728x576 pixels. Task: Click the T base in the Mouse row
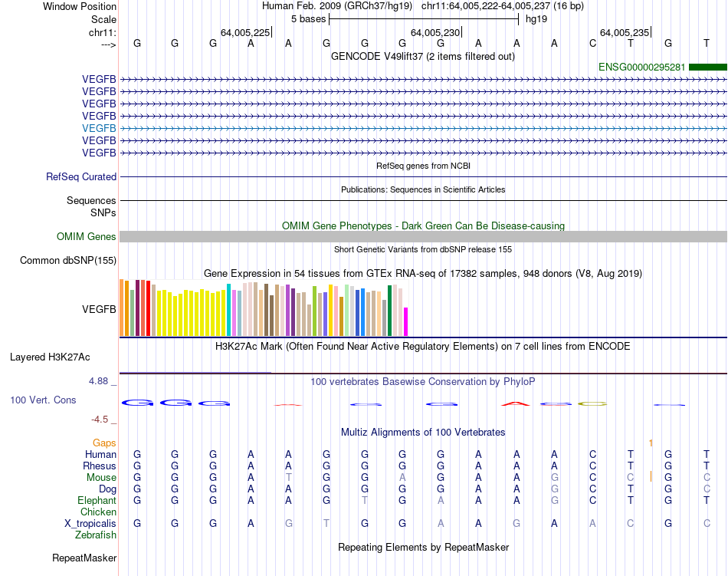(x=288, y=478)
